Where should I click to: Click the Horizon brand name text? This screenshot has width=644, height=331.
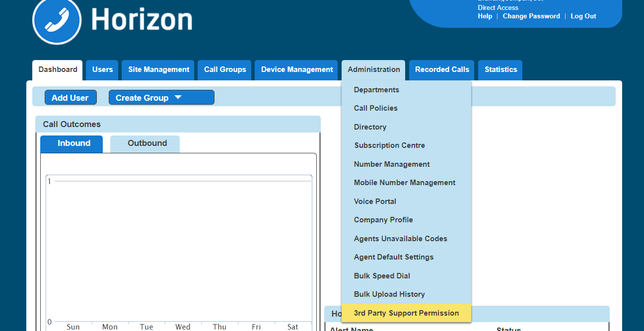pyautogui.click(x=142, y=20)
